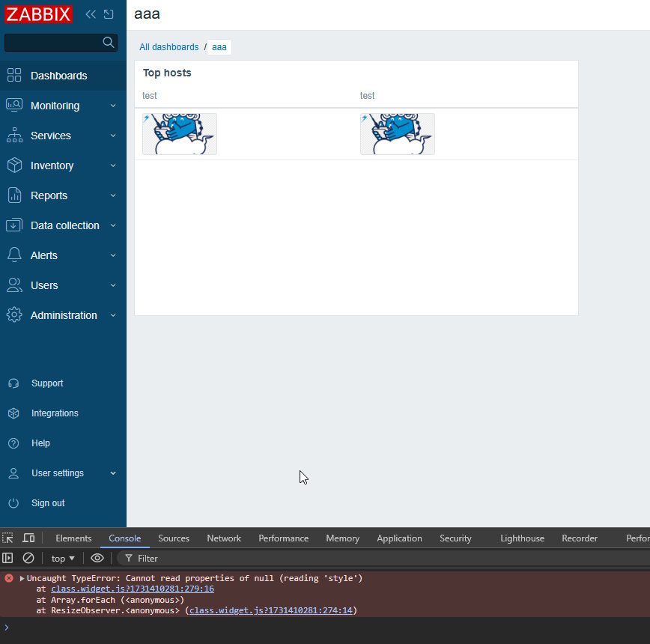Activate DevTools inspect element picker
The width and height of the screenshot is (650, 644).
[8, 538]
